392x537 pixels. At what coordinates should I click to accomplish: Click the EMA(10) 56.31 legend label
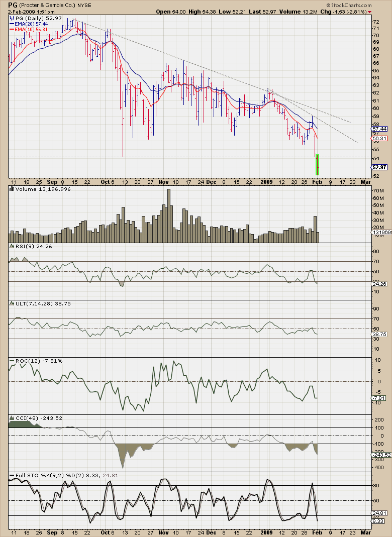pos(31,30)
